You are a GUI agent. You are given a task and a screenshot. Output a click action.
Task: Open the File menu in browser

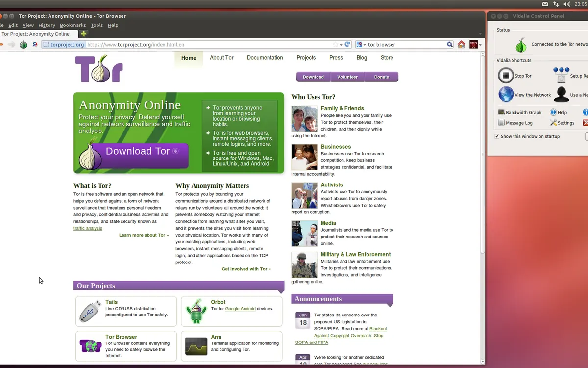[x=1, y=25]
